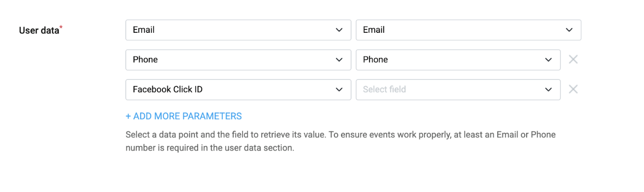Click chevron arrow of right Email dropdown

(569, 30)
